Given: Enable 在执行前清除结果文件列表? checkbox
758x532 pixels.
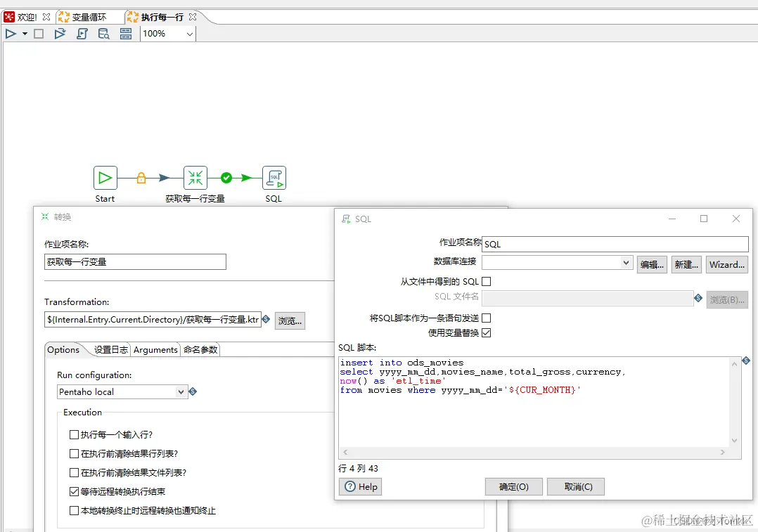Looking at the screenshot, I should tap(74, 472).
